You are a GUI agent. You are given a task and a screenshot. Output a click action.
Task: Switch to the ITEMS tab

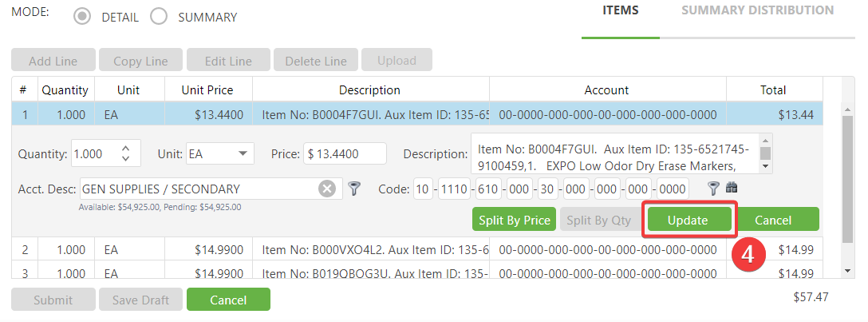point(620,10)
